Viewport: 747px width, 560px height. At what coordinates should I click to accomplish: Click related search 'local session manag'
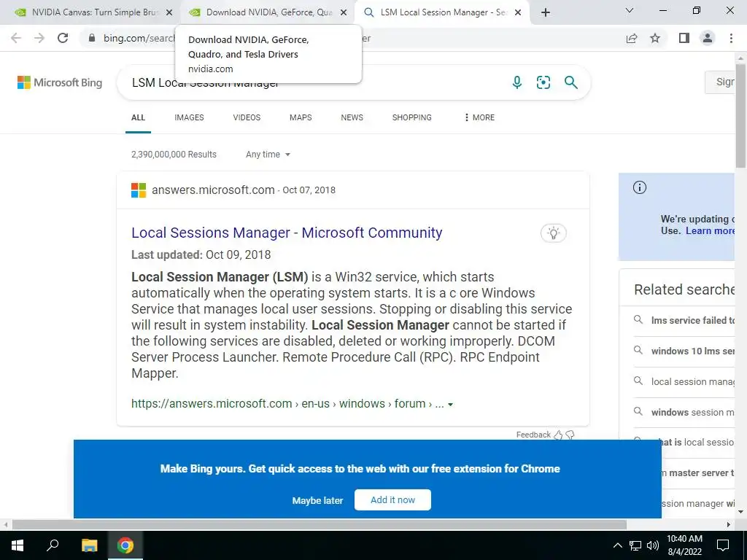[x=693, y=382]
